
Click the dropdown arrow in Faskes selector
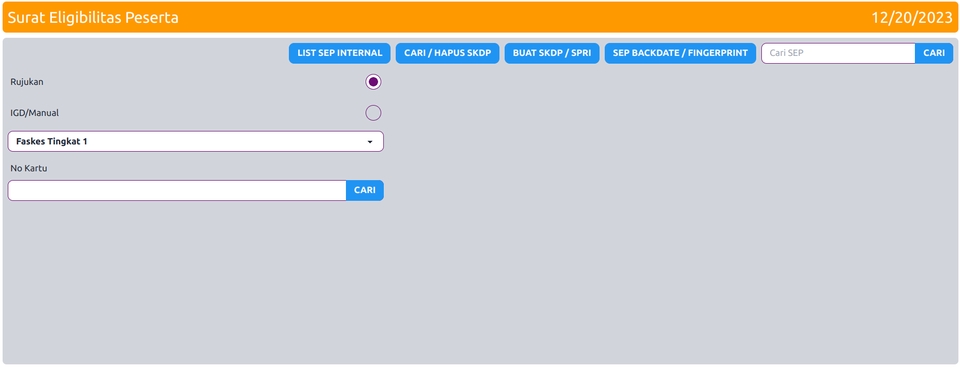(x=370, y=142)
